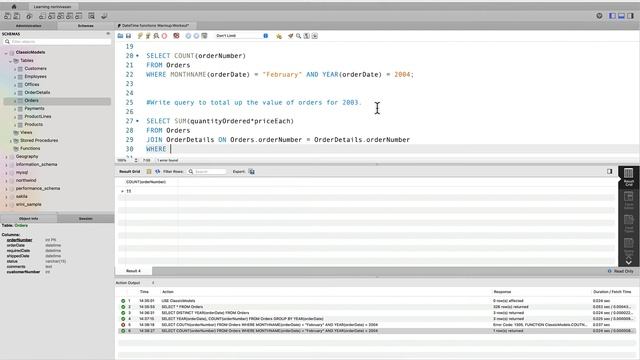This screenshot has width=640, height=360.
Task: Select the connection tab next to home
Action: pyautogui.click(x=52, y=7)
